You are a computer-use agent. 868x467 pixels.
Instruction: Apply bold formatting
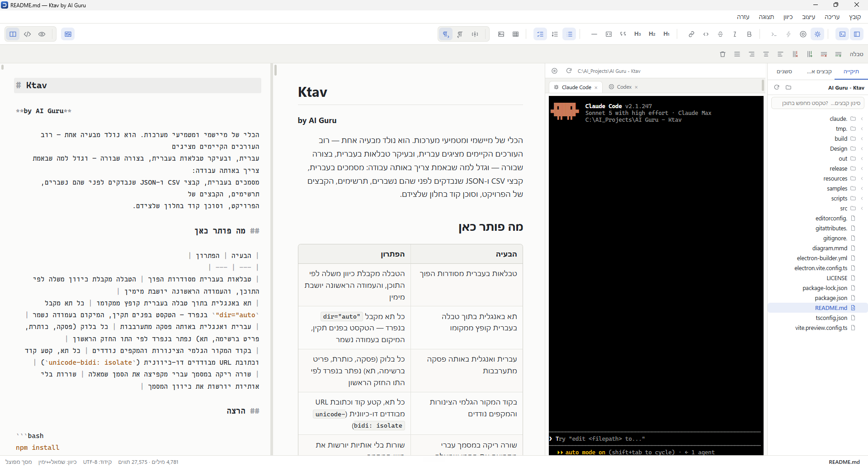749,34
